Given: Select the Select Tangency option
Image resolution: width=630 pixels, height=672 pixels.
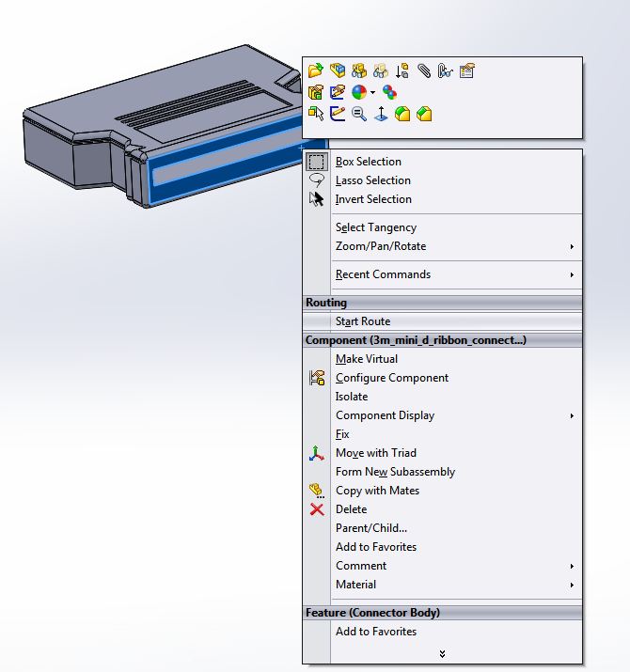Looking at the screenshot, I should [x=442, y=227].
